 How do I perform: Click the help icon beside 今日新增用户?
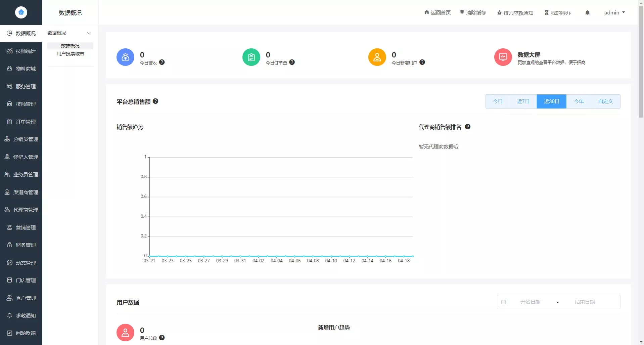click(x=422, y=62)
